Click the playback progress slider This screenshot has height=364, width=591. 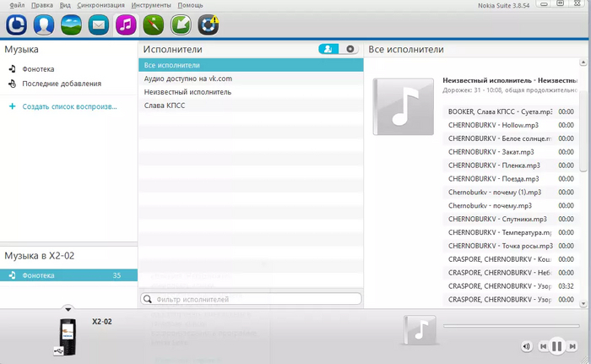tap(511, 325)
